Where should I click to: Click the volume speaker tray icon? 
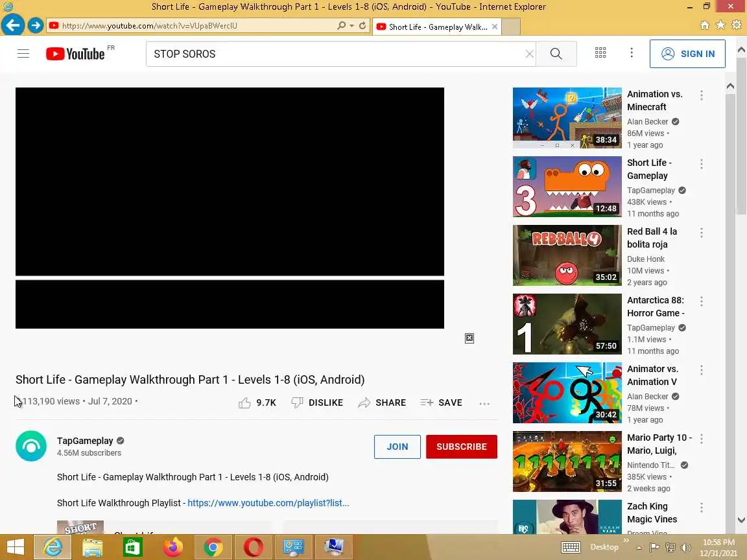tap(686, 547)
